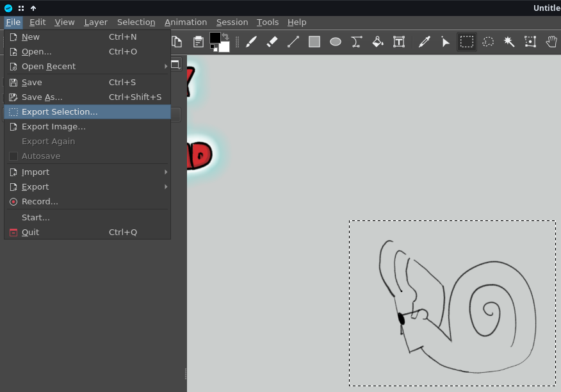Click the snail drawing inside the selection

pos(457,306)
